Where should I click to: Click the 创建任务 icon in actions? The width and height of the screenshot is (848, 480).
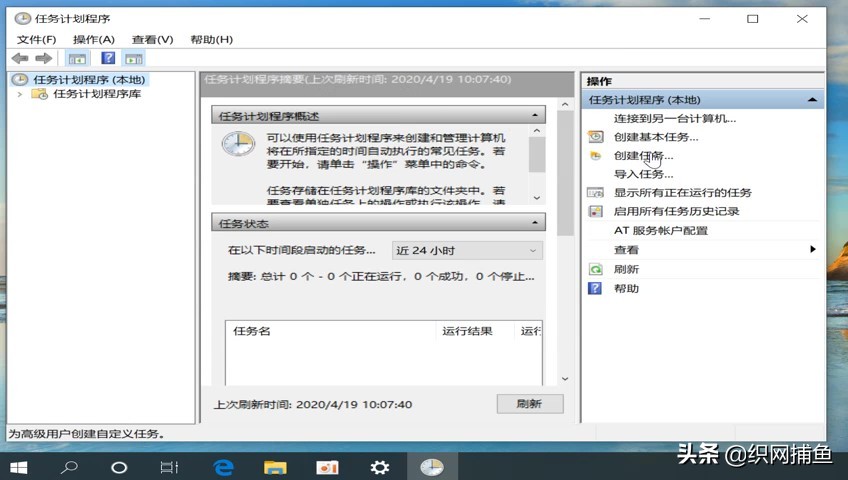[x=595, y=156]
